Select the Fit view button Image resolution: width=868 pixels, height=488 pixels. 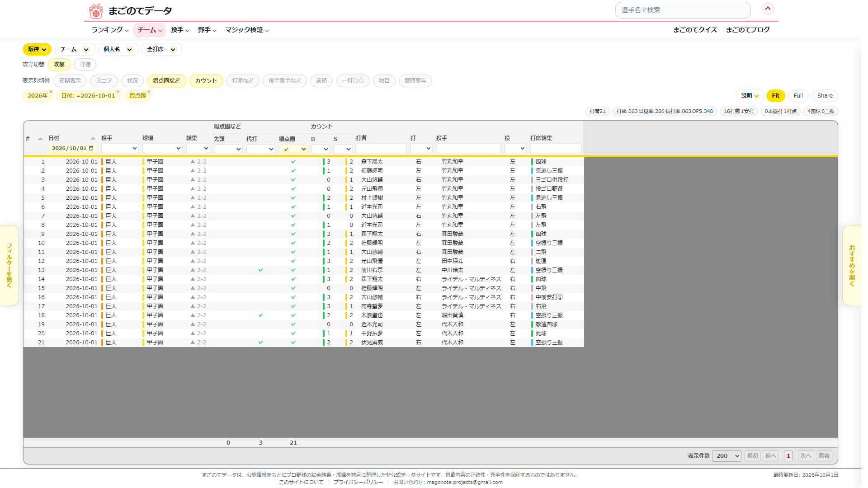coord(775,96)
